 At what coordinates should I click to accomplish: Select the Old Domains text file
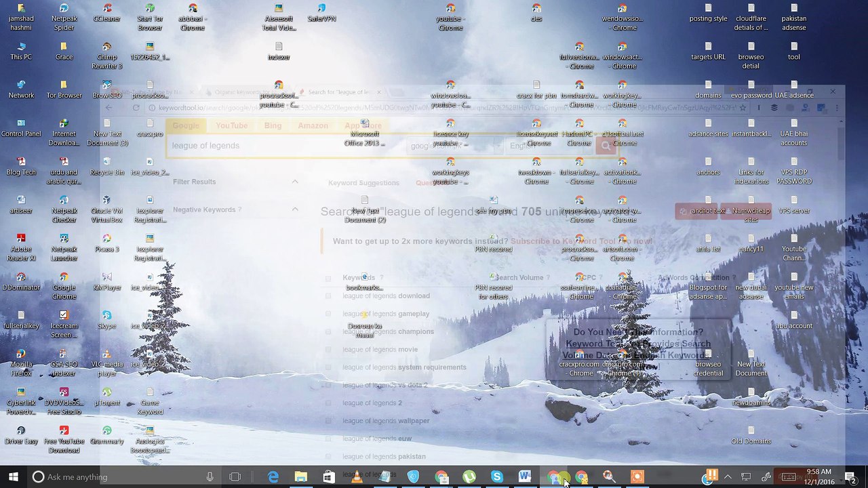click(751, 436)
